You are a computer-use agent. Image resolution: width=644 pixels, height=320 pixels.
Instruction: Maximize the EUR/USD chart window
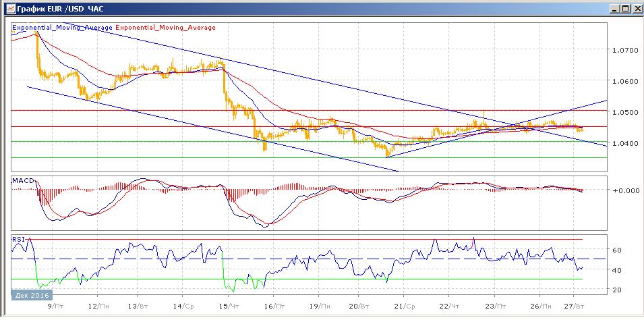[624, 8]
